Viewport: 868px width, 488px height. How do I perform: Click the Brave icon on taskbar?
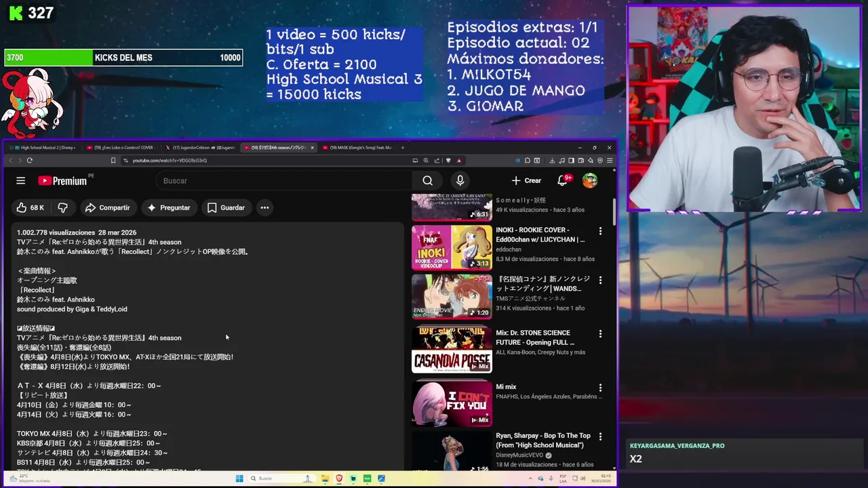tap(340, 479)
